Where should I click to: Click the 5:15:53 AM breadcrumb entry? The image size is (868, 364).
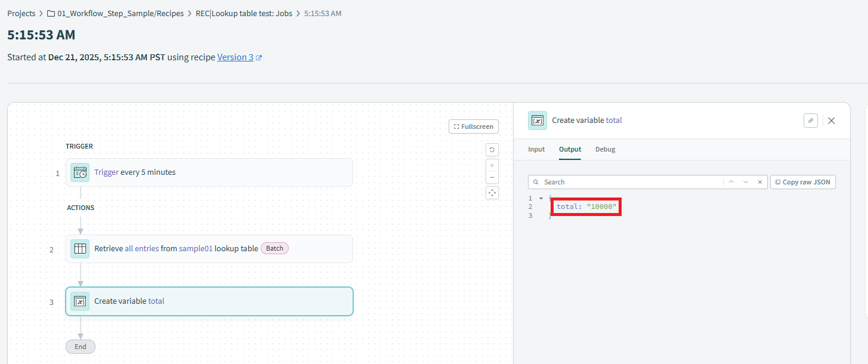(323, 13)
